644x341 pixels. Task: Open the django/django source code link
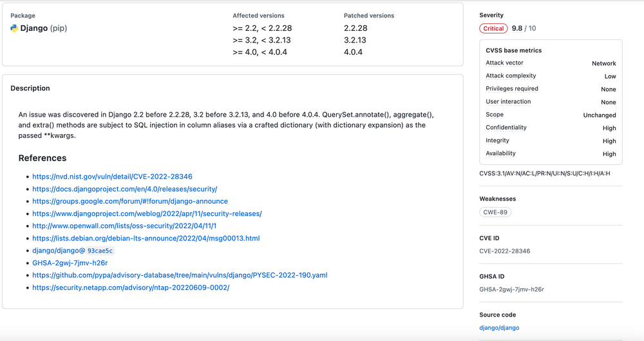499,327
